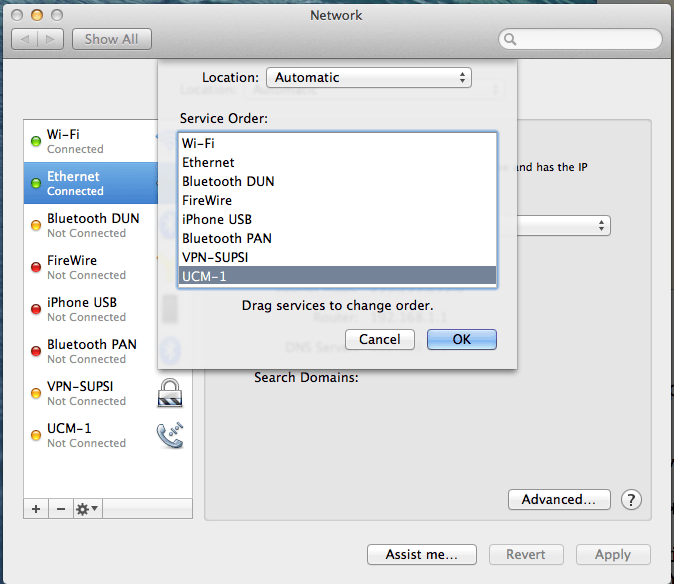
Task: Open the gear action menu
Action: coord(87,509)
